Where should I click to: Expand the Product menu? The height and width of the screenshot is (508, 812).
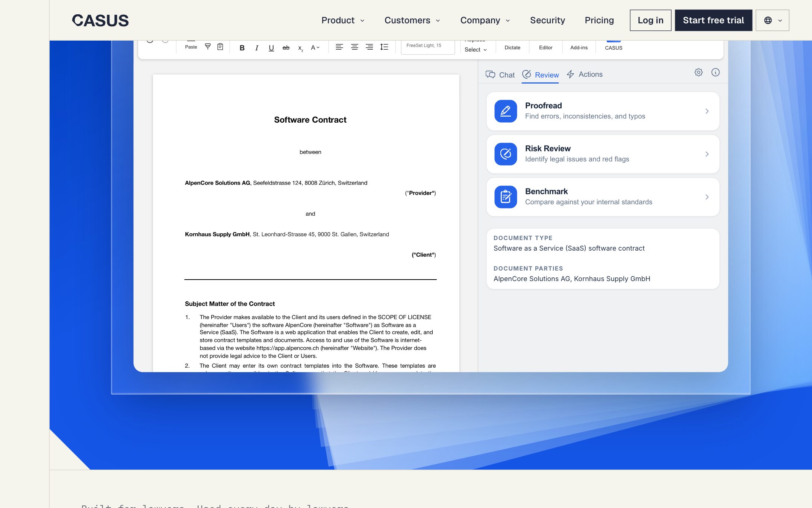[x=343, y=20]
